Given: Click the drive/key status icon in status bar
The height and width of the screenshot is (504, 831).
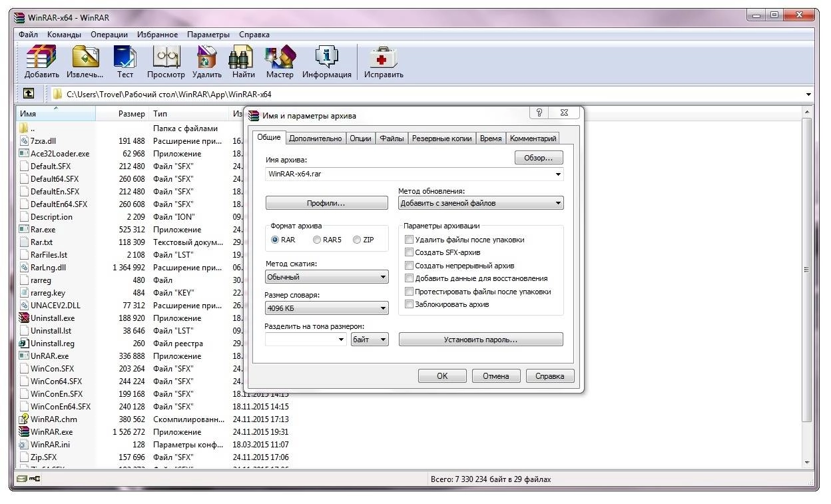Looking at the screenshot, I should pyautogui.click(x=29, y=479).
